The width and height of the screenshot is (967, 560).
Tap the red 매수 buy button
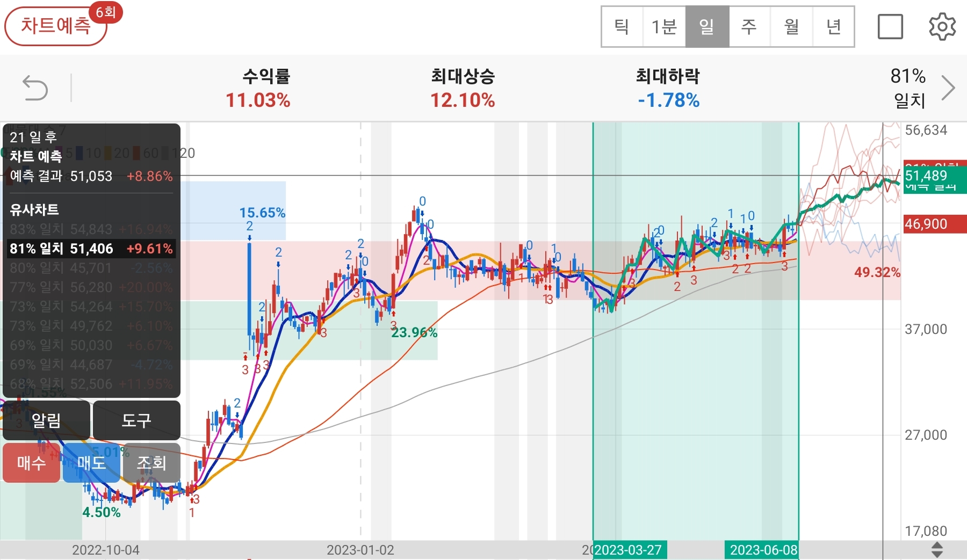click(31, 463)
